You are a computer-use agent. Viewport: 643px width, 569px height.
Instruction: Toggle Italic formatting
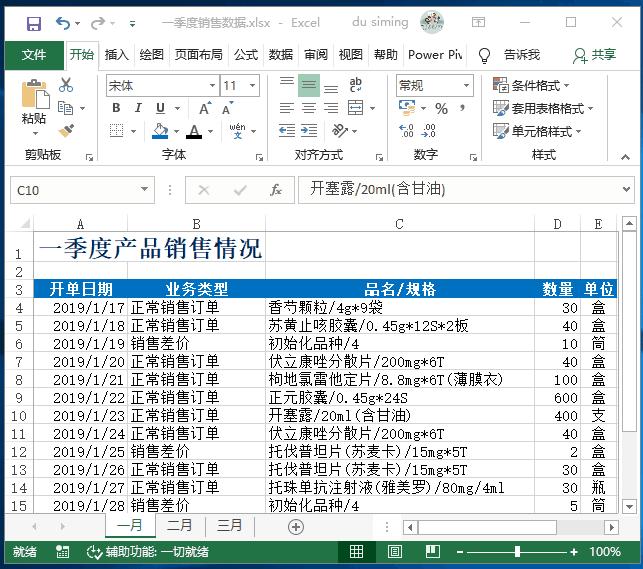[138, 108]
